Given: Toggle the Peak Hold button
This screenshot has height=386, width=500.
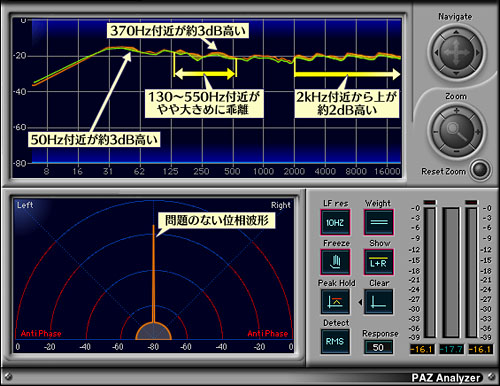Looking at the screenshot, I should [335, 302].
